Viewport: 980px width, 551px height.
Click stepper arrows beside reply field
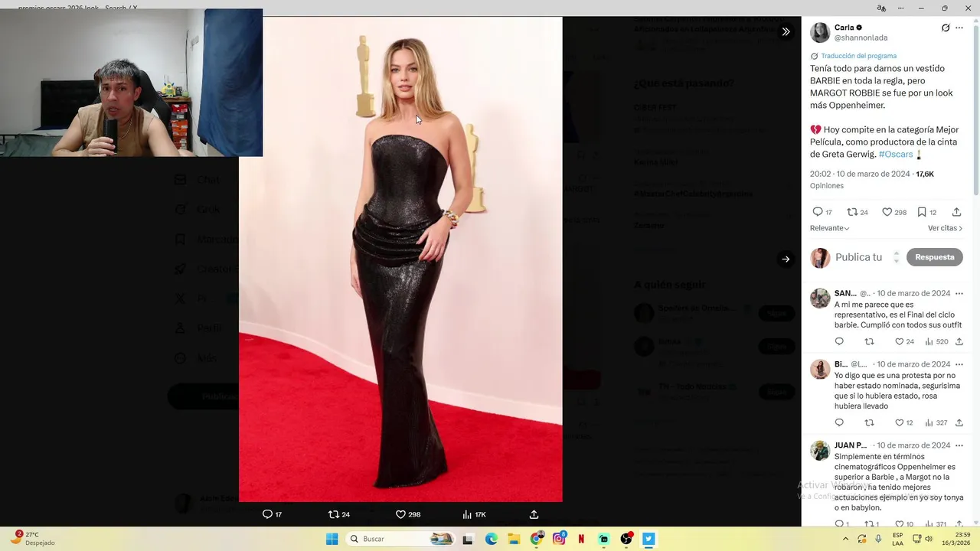point(897,257)
